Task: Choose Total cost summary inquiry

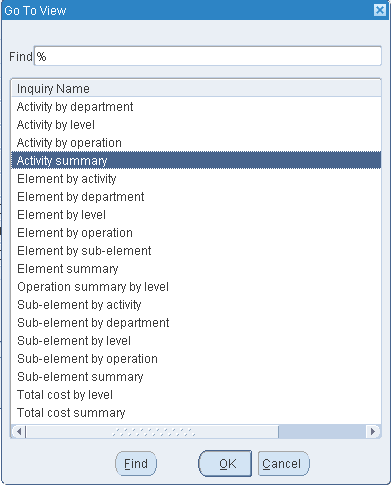Action: point(196,413)
